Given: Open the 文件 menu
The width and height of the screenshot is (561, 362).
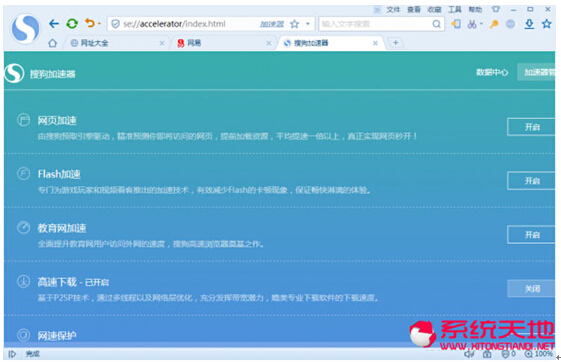Looking at the screenshot, I should click(x=393, y=10).
